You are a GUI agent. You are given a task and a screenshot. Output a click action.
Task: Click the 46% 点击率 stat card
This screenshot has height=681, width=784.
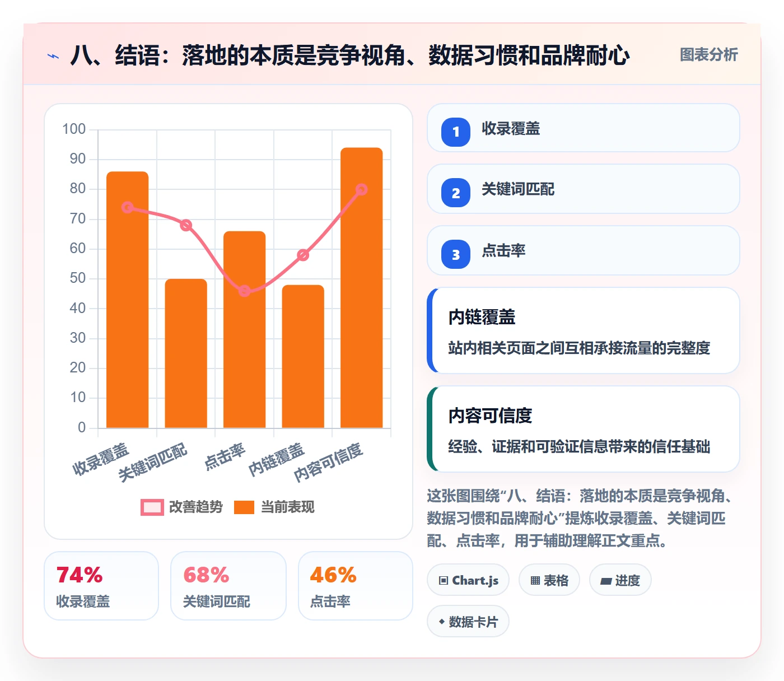click(x=356, y=586)
